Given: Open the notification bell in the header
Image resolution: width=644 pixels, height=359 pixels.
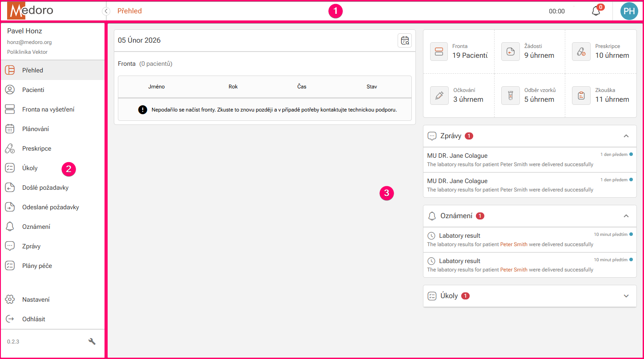Looking at the screenshot, I should (x=596, y=11).
